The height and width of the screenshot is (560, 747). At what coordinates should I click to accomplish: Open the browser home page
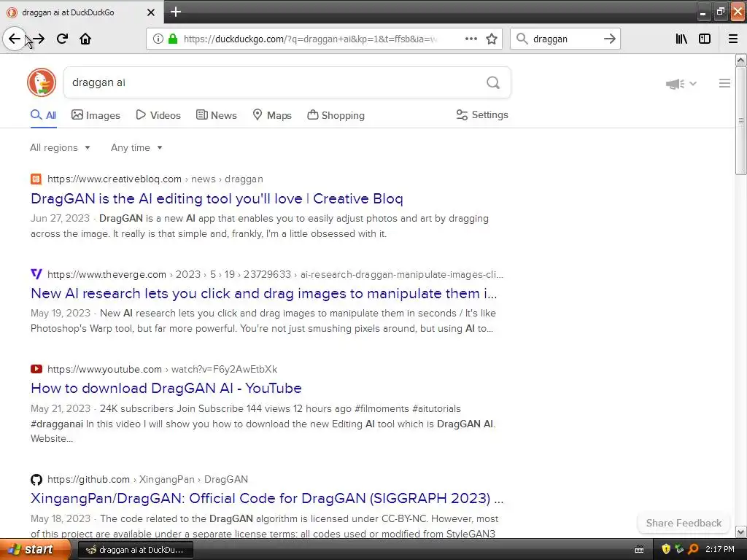pos(85,39)
